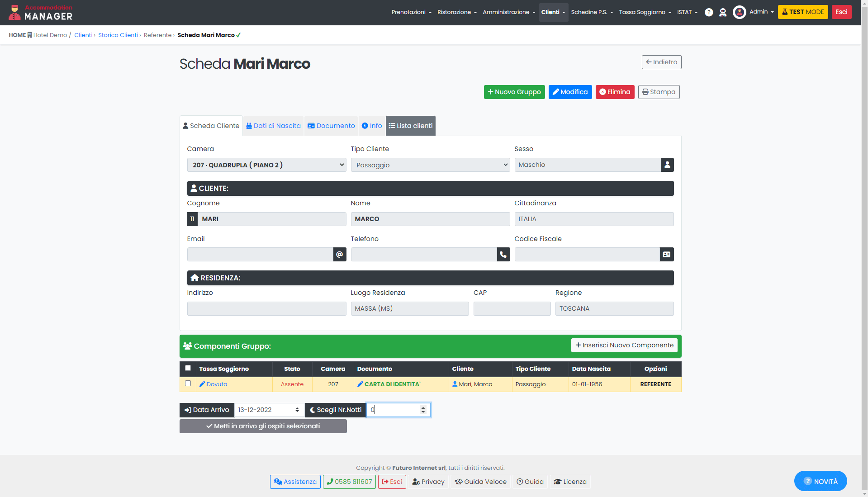Open the Tassa Soggiorno navigation menu
The width and height of the screenshot is (868, 497).
pos(645,12)
